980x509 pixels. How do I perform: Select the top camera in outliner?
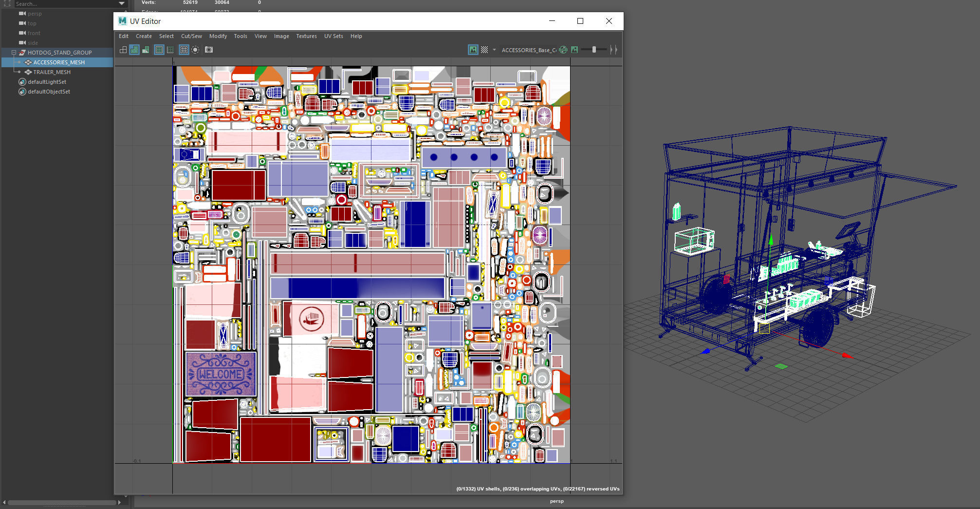click(x=32, y=23)
